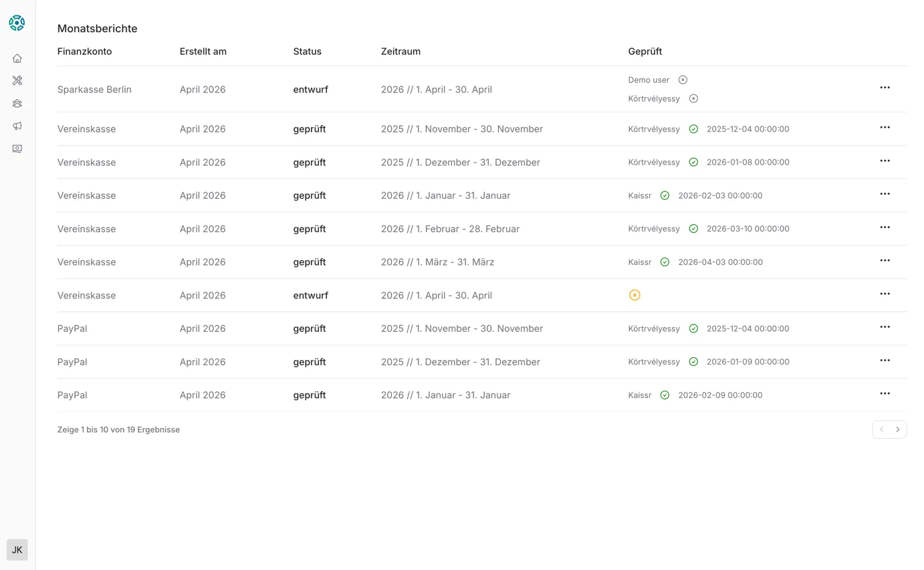Click the green check for PayPal Januar report
Screen dimensions: 924x570
[665, 395]
